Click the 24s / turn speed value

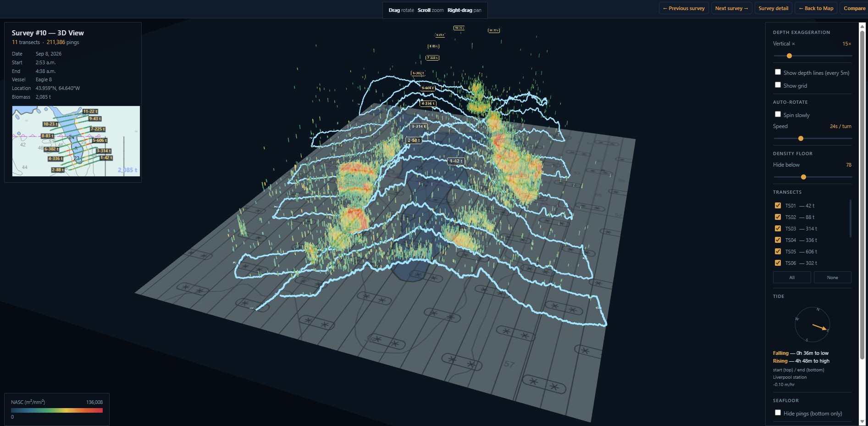[x=840, y=126]
